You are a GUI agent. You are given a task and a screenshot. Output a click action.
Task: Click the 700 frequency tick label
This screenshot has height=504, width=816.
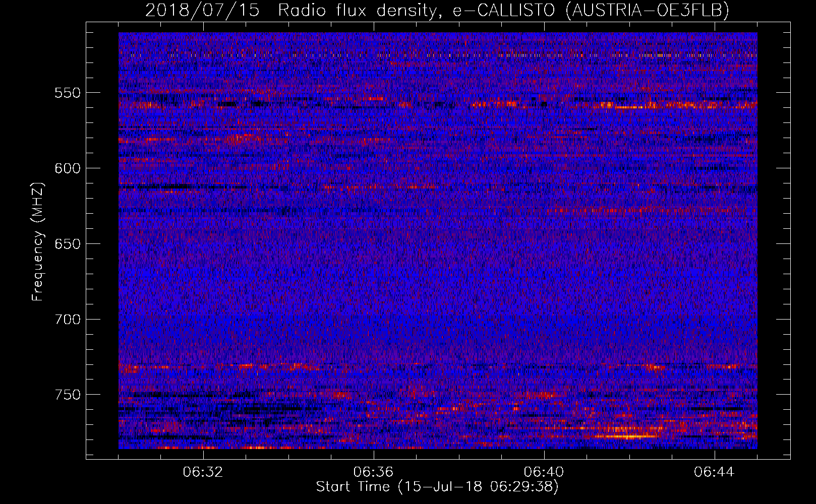point(68,320)
